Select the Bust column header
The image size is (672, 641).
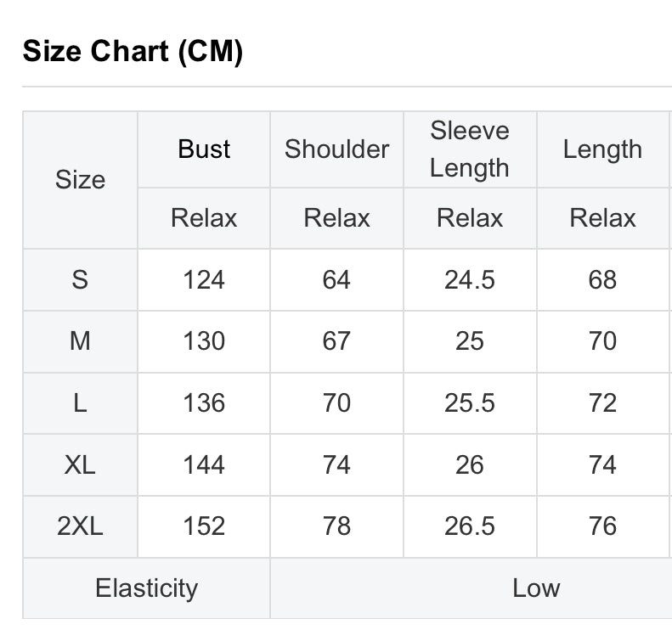(x=204, y=149)
